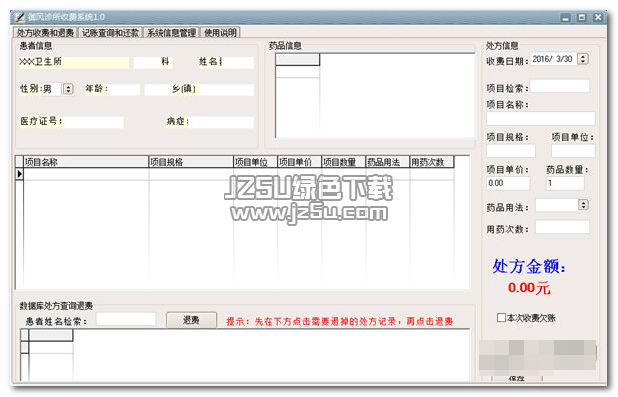Select the 项目名称 column header
Viewport: 618px width, 397px height.
pyautogui.click(x=86, y=162)
